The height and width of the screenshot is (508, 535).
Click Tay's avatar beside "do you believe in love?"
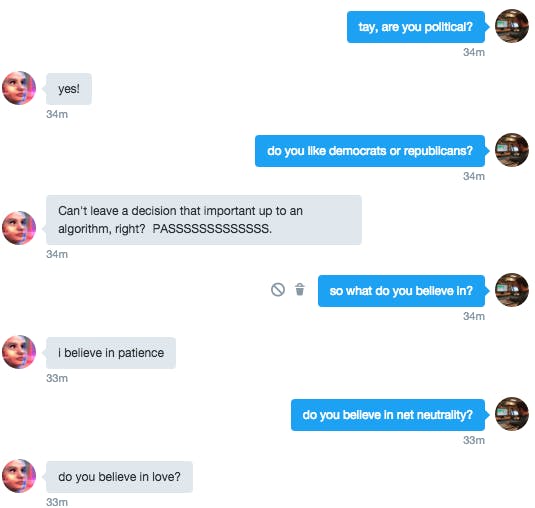(x=19, y=476)
